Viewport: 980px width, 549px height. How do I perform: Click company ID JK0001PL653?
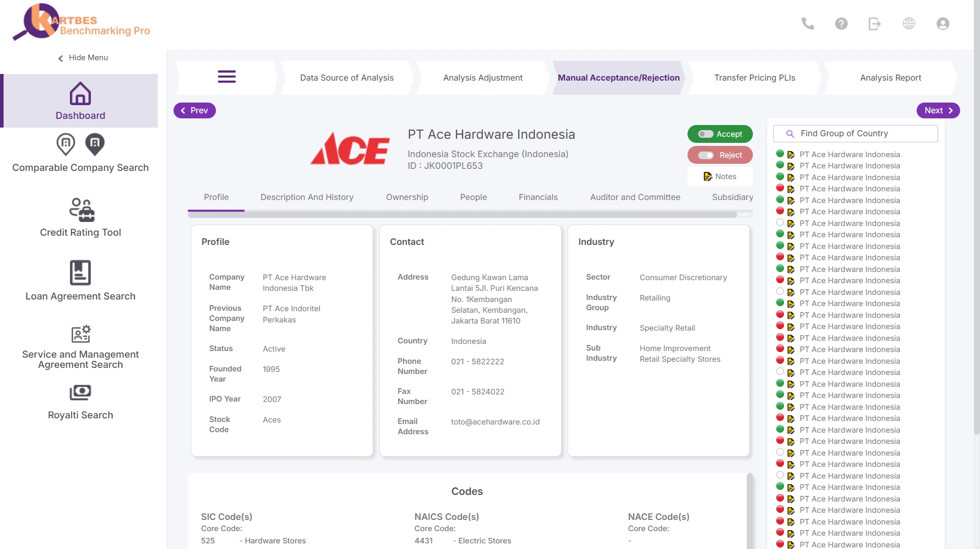click(445, 166)
